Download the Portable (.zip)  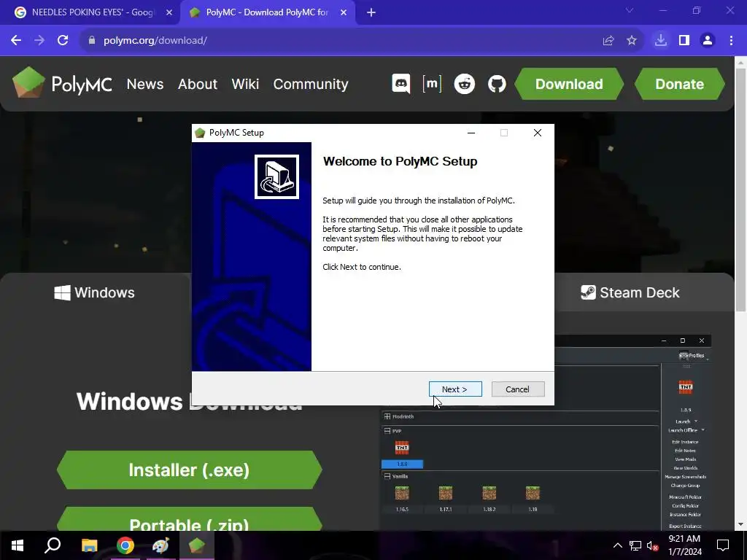click(189, 519)
